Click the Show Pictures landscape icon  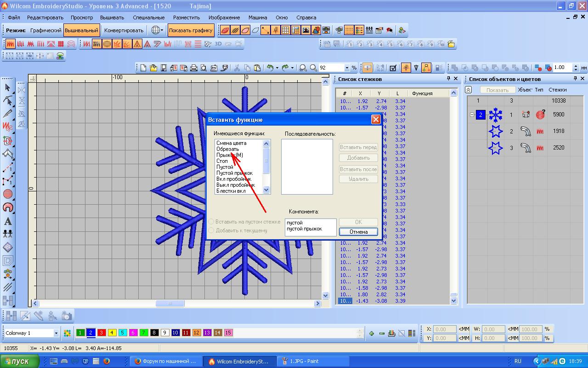click(306, 30)
